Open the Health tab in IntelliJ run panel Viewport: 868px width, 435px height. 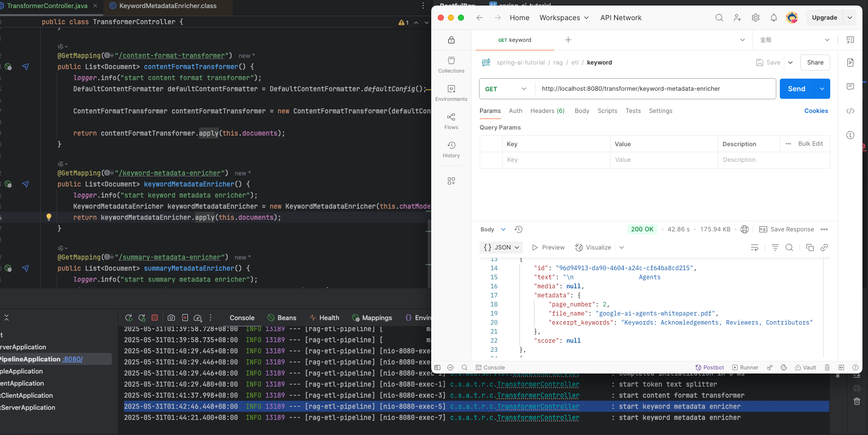point(324,318)
